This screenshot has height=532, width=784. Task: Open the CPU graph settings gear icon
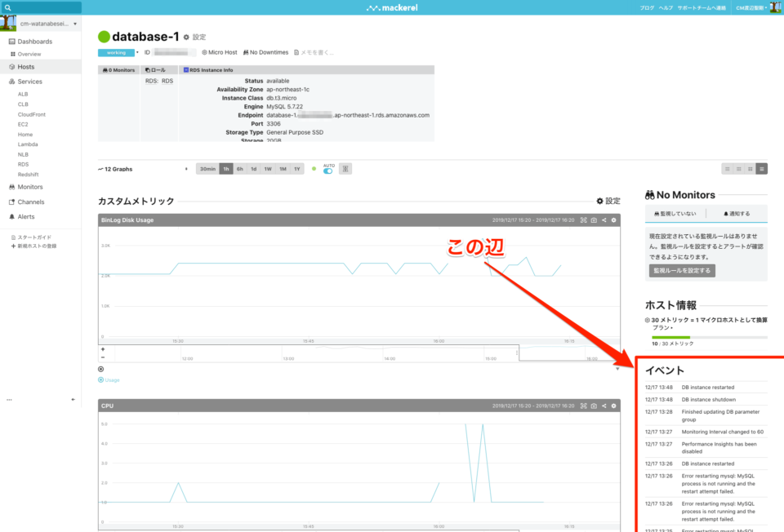(x=614, y=406)
